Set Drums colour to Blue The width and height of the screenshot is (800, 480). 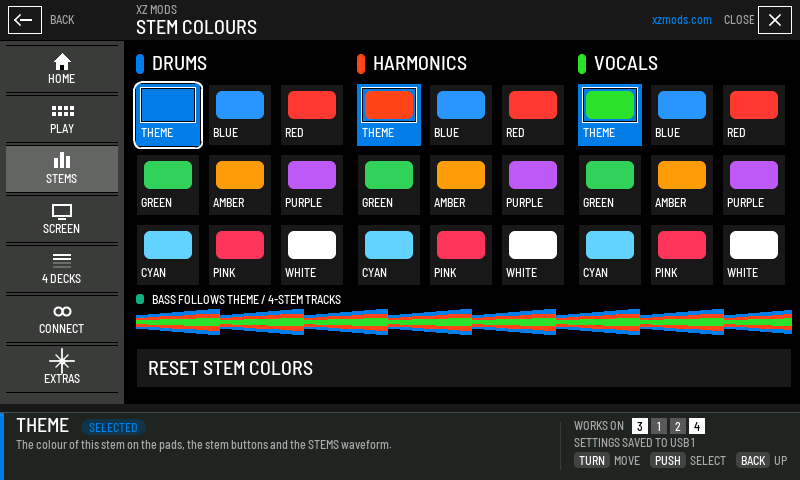pos(240,115)
